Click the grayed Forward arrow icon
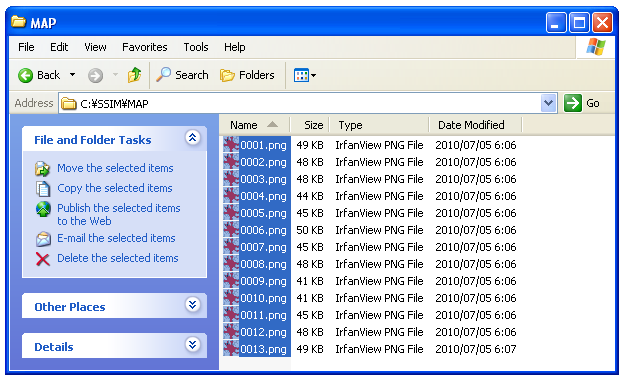The height and width of the screenshot is (379, 625). [95, 75]
